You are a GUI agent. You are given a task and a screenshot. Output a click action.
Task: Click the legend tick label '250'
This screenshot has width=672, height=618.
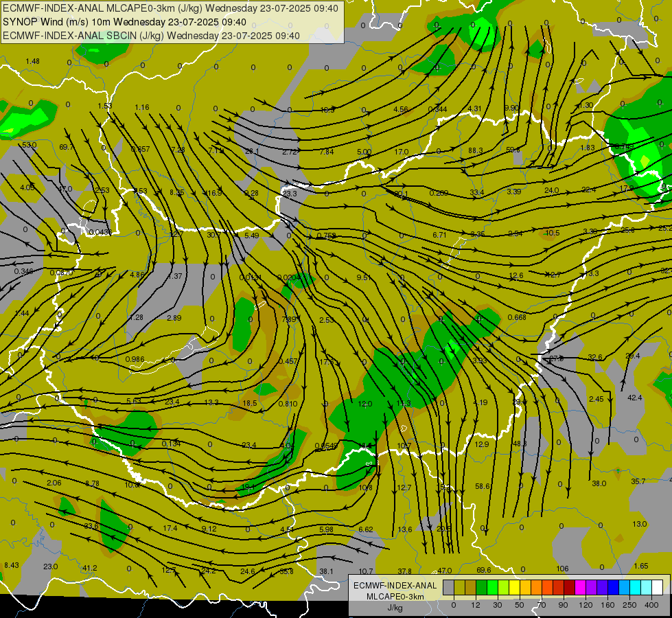(x=629, y=605)
